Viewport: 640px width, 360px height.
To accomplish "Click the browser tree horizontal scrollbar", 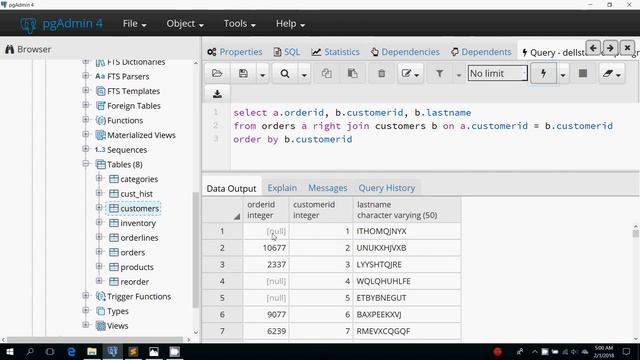I will [x=95, y=340].
